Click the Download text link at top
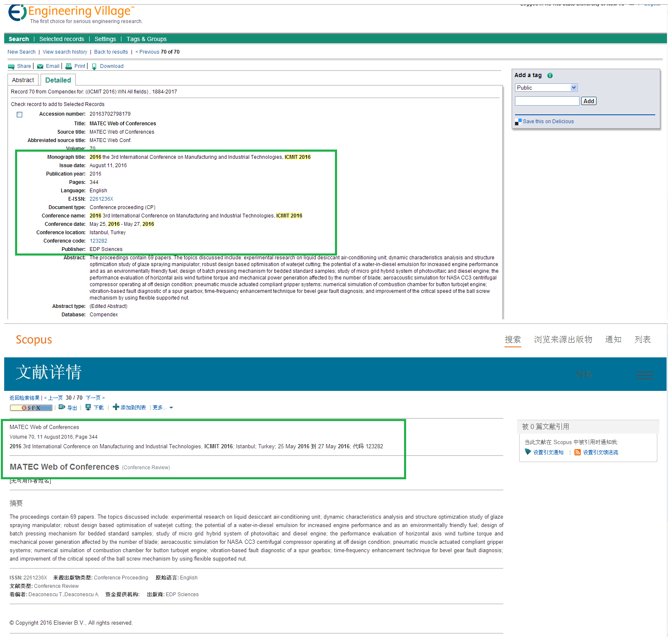The image size is (672, 641). (112, 66)
